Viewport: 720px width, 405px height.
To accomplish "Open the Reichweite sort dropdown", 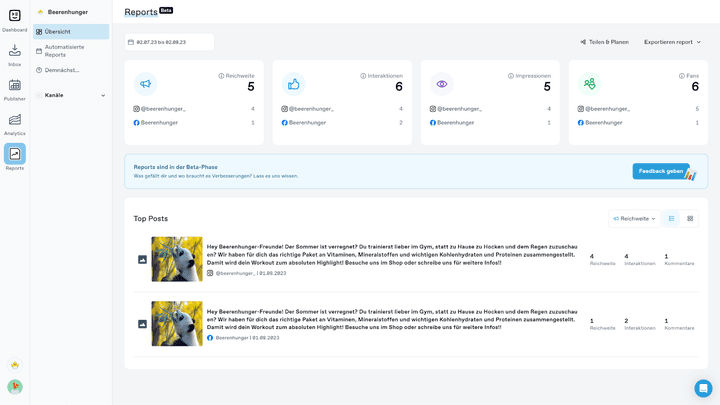I will coord(635,219).
